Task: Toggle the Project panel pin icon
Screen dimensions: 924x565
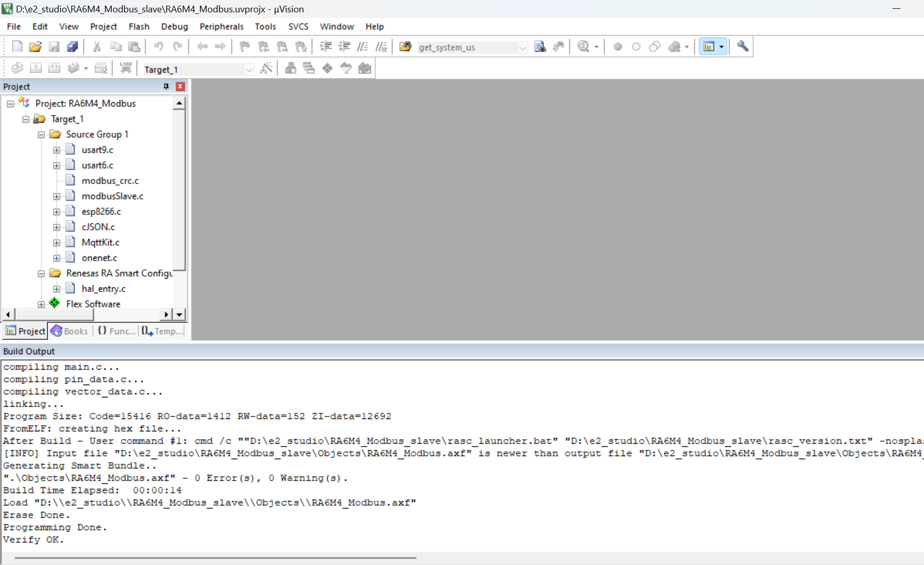Action: (x=166, y=86)
